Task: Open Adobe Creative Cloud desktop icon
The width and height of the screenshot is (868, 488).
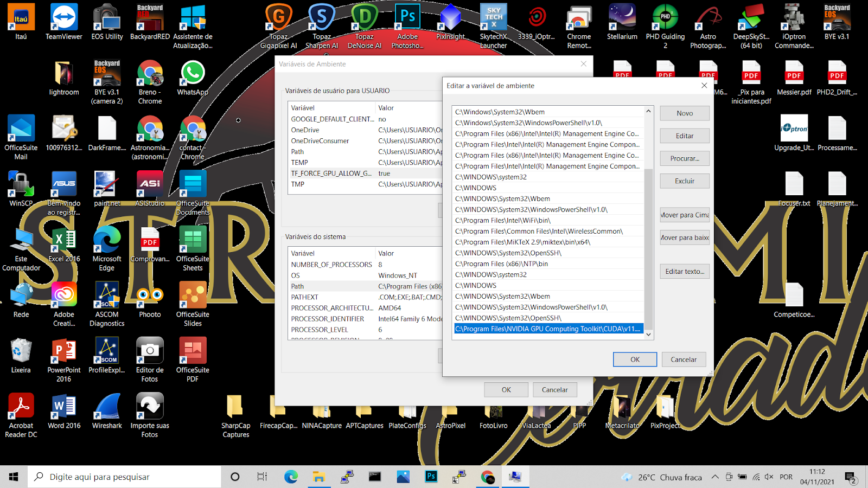Action: pyautogui.click(x=64, y=305)
